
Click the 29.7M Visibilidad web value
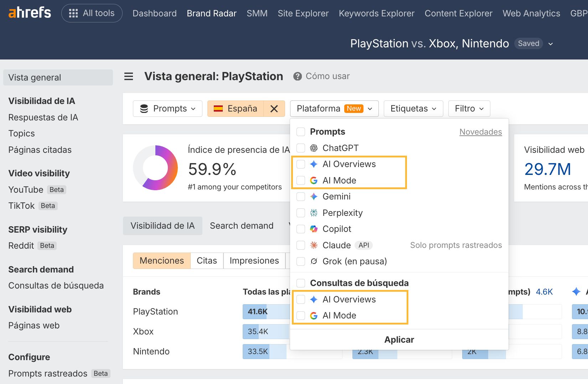[x=548, y=169]
